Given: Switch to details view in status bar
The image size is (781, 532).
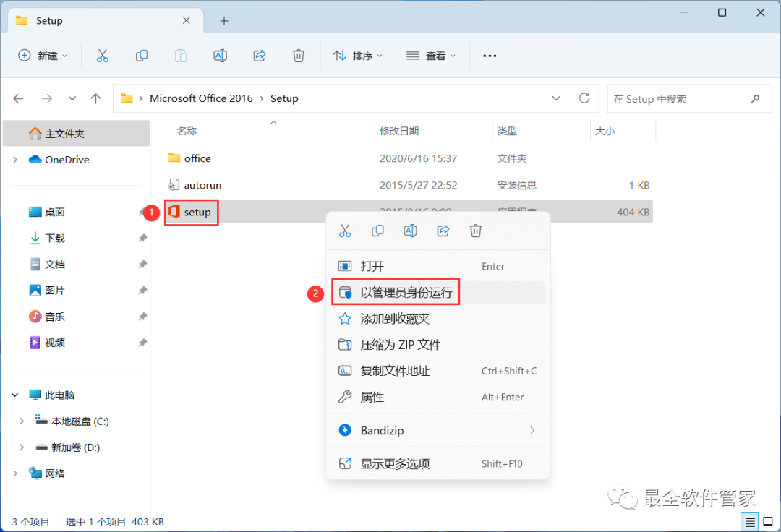Looking at the screenshot, I should click(x=750, y=522).
